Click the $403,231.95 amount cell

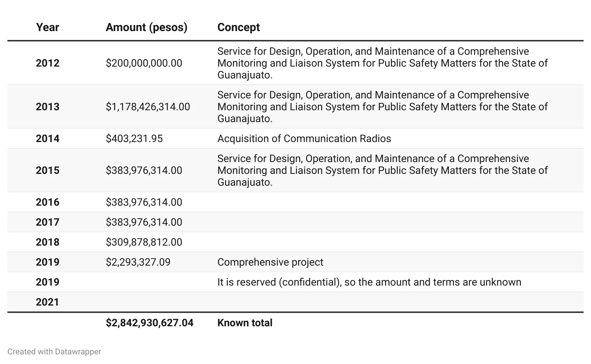[134, 139]
